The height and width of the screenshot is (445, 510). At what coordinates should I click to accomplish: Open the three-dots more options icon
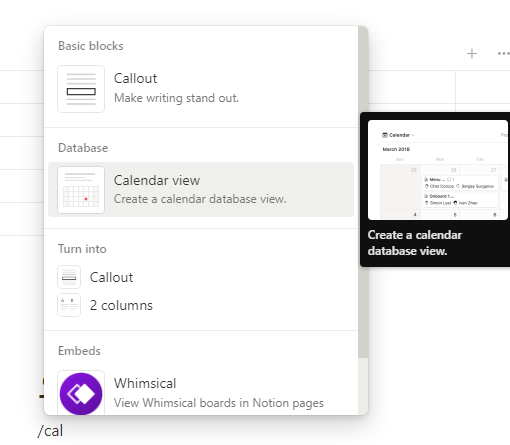click(503, 53)
